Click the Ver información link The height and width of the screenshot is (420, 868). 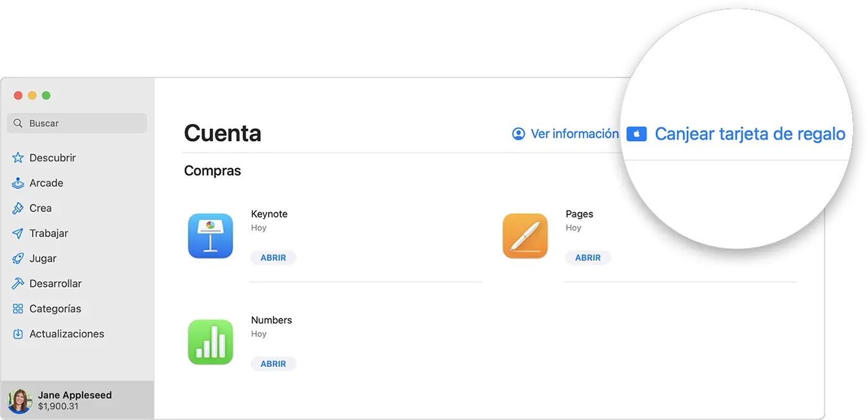pyautogui.click(x=574, y=134)
